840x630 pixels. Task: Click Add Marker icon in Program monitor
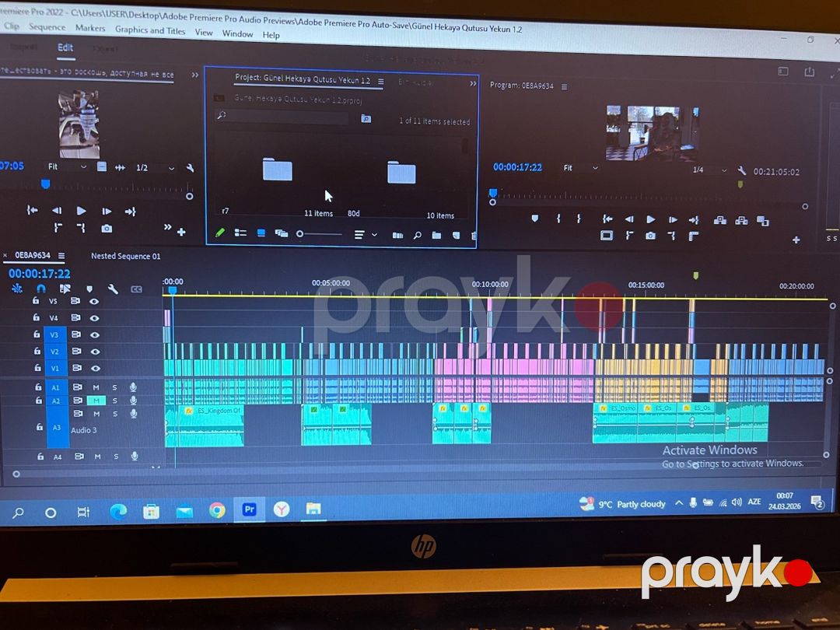click(534, 219)
